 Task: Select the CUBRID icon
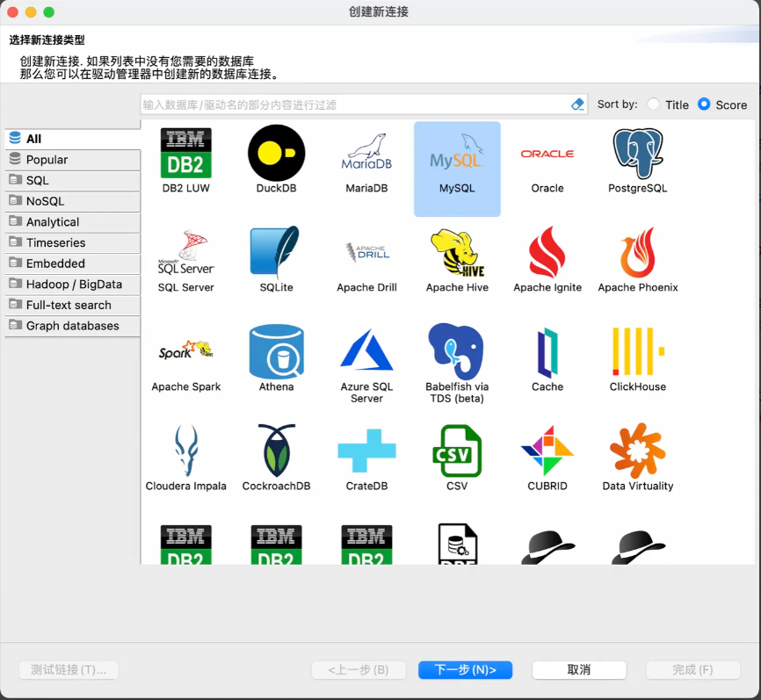(547, 451)
